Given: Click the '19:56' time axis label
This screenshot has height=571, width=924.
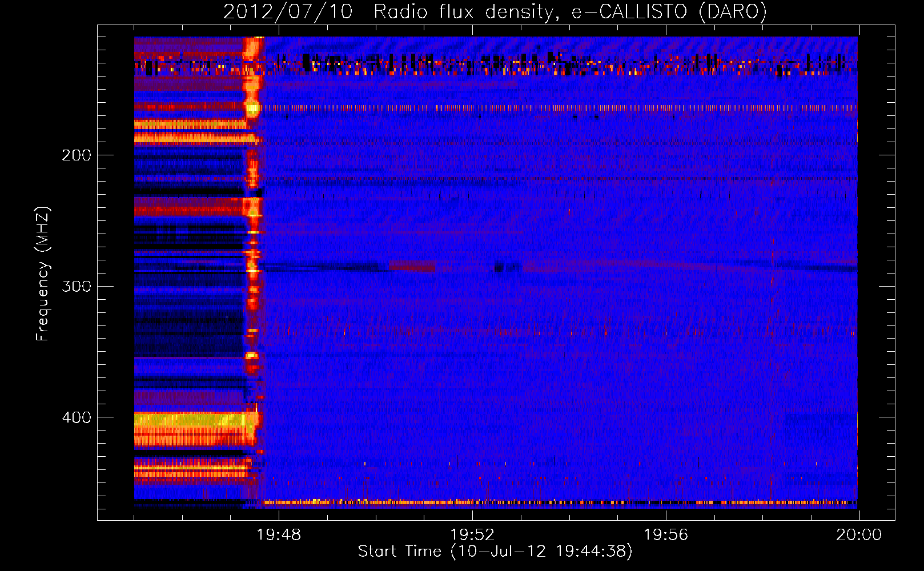Looking at the screenshot, I should click(x=666, y=535).
